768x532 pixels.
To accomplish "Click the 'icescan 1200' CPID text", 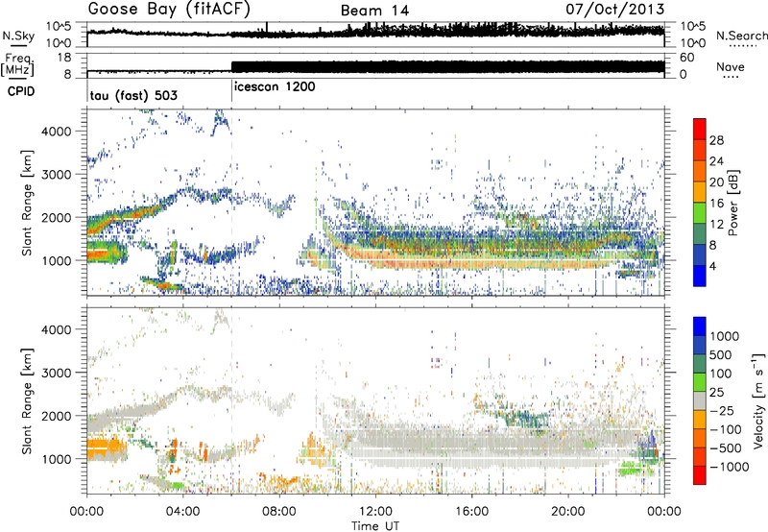I will pos(275,87).
